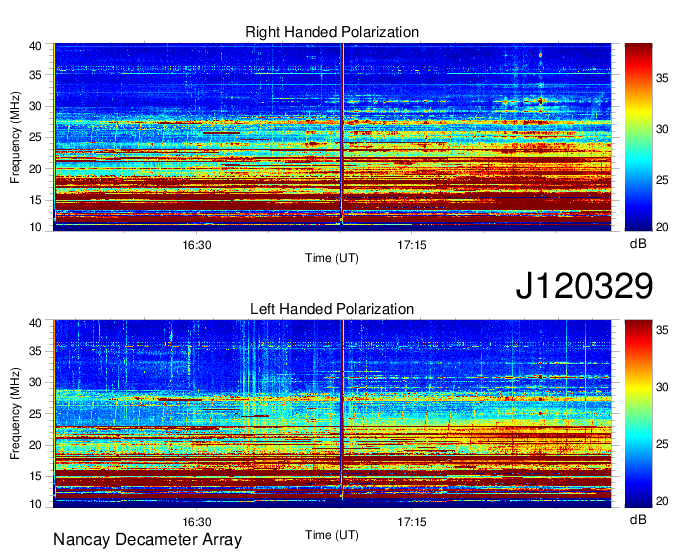Click the 25 MHz tick on the top plot

tap(35, 137)
